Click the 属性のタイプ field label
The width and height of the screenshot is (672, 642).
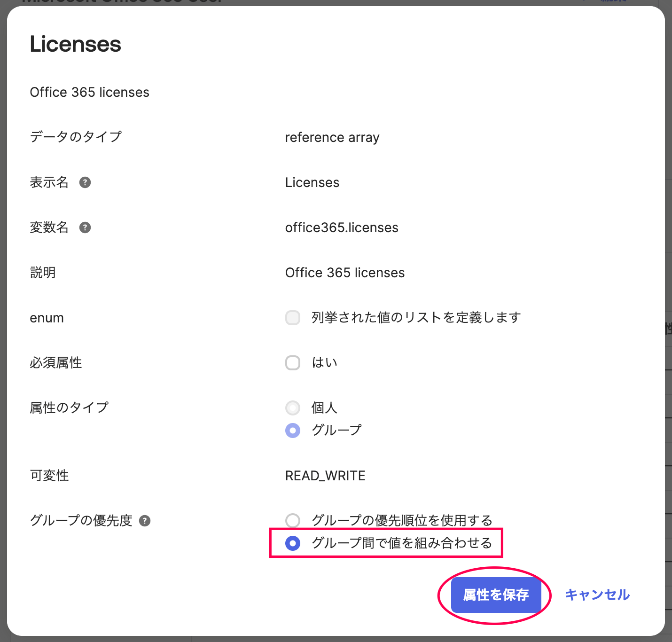[69, 407]
